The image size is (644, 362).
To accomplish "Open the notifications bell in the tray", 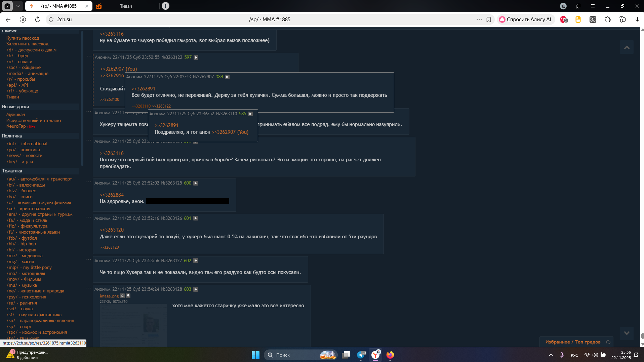I will pos(636,355).
